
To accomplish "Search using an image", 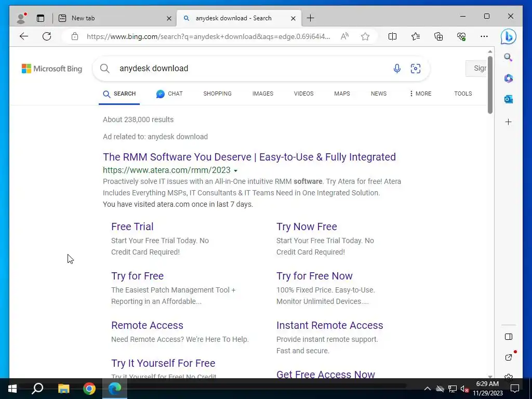I will point(415,69).
